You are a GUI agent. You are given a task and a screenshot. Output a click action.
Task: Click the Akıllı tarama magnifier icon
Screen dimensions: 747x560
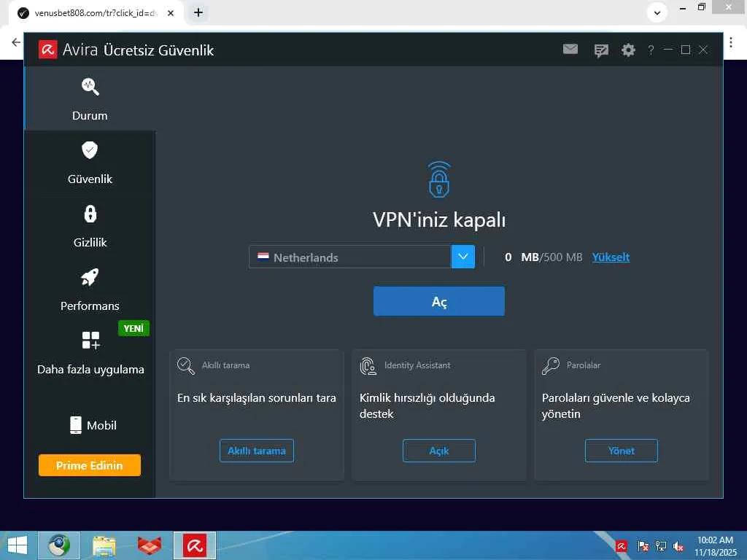[186, 366]
